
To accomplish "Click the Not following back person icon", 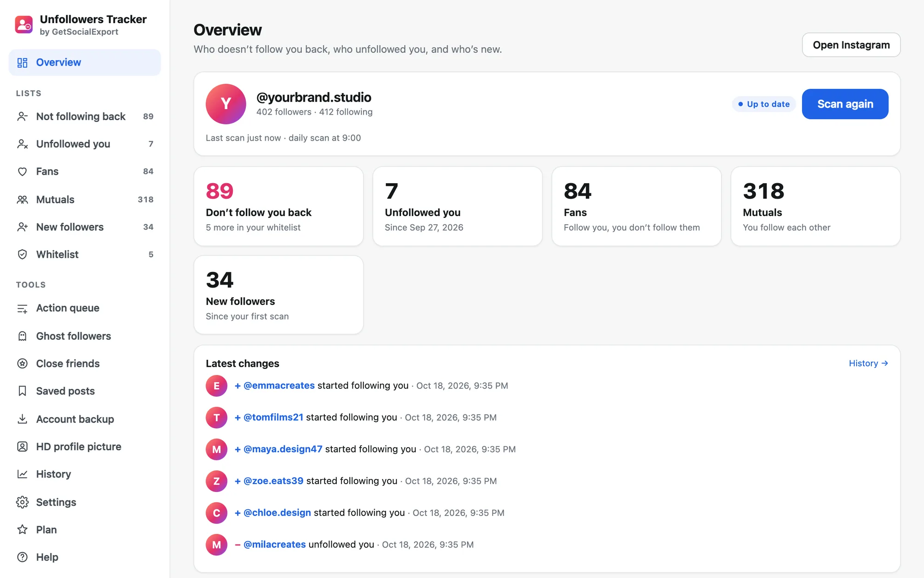I will coord(22,117).
